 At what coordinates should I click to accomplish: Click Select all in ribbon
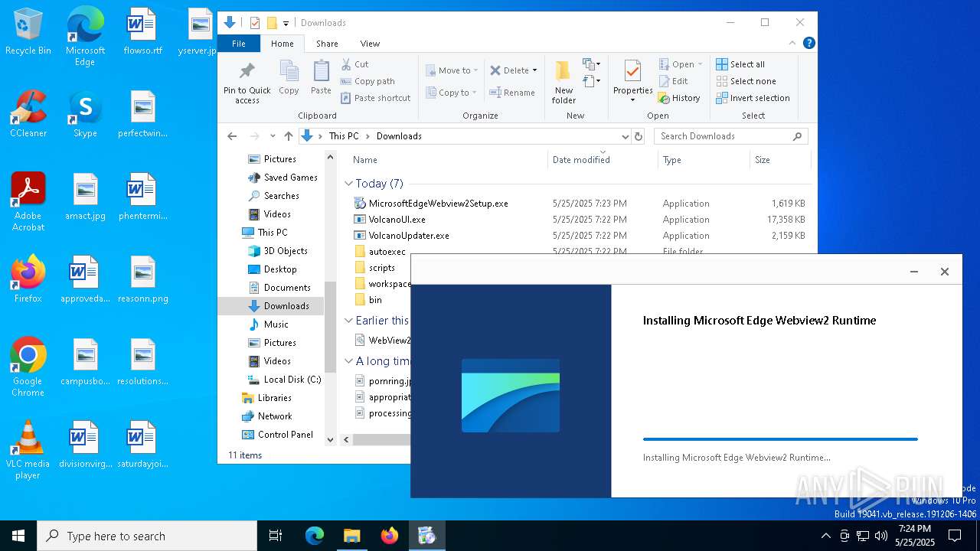pyautogui.click(x=740, y=64)
